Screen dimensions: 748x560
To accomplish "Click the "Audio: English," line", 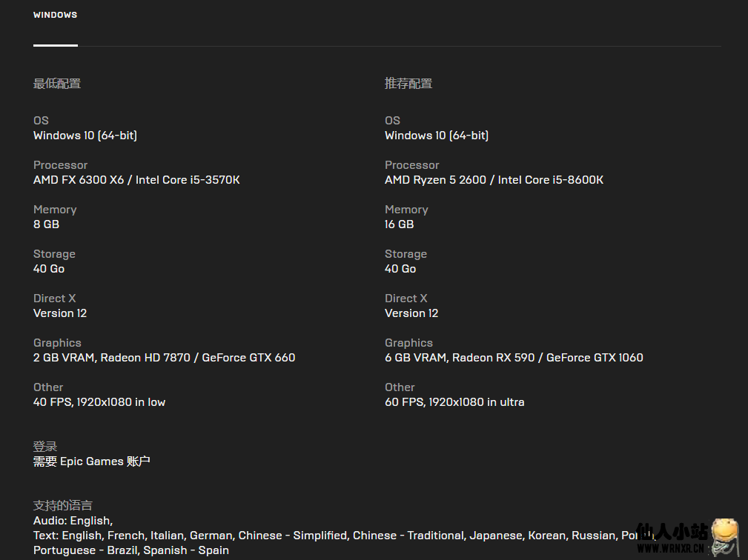I will [x=73, y=521].
